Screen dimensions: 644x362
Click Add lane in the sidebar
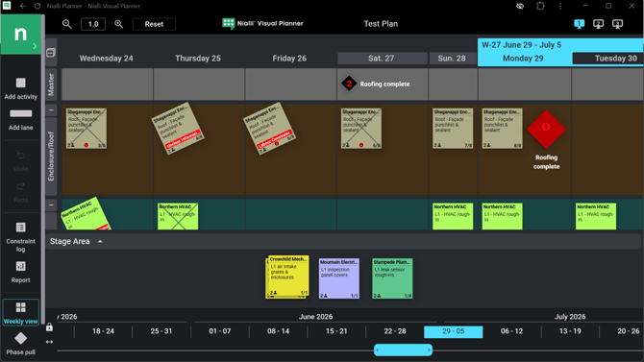(20, 120)
